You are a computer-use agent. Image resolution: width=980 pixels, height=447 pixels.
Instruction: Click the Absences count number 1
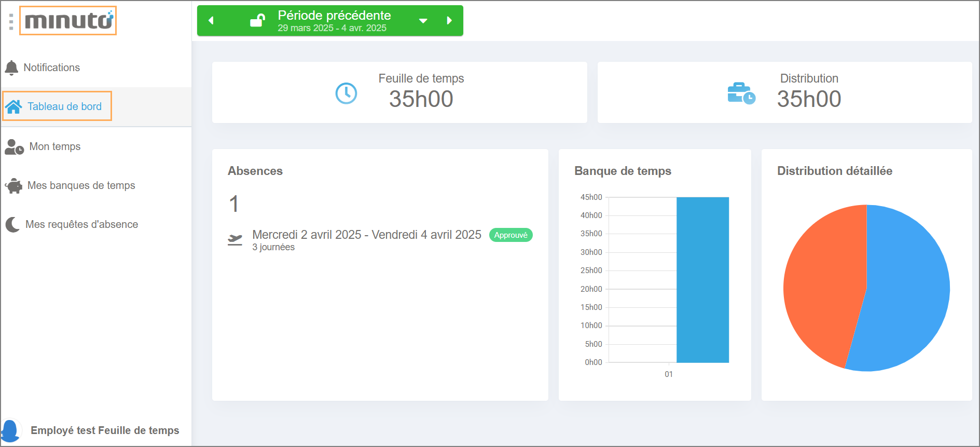(x=234, y=204)
